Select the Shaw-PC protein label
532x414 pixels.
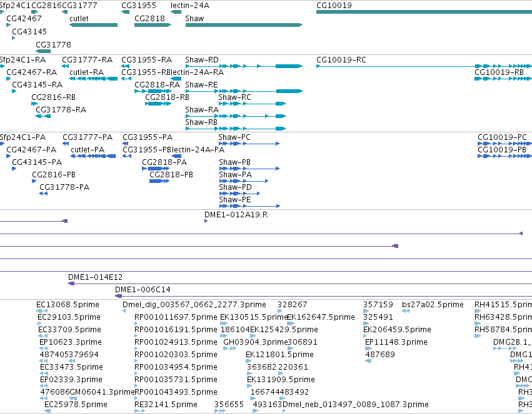[x=234, y=137]
